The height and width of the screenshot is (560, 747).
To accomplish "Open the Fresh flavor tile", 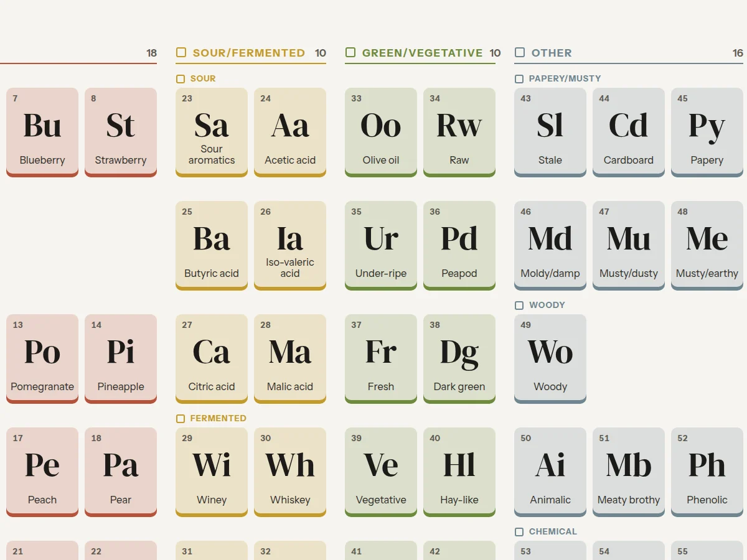I will tap(381, 359).
